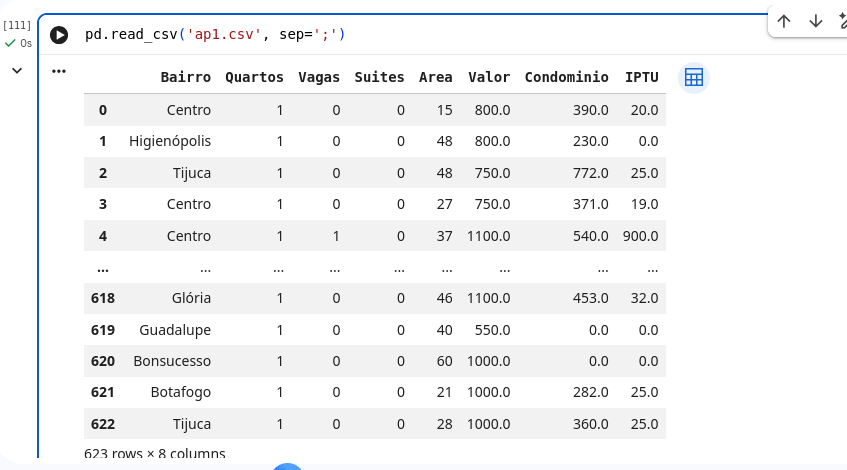Collapse the cell output with the chevron

[x=17, y=71]
